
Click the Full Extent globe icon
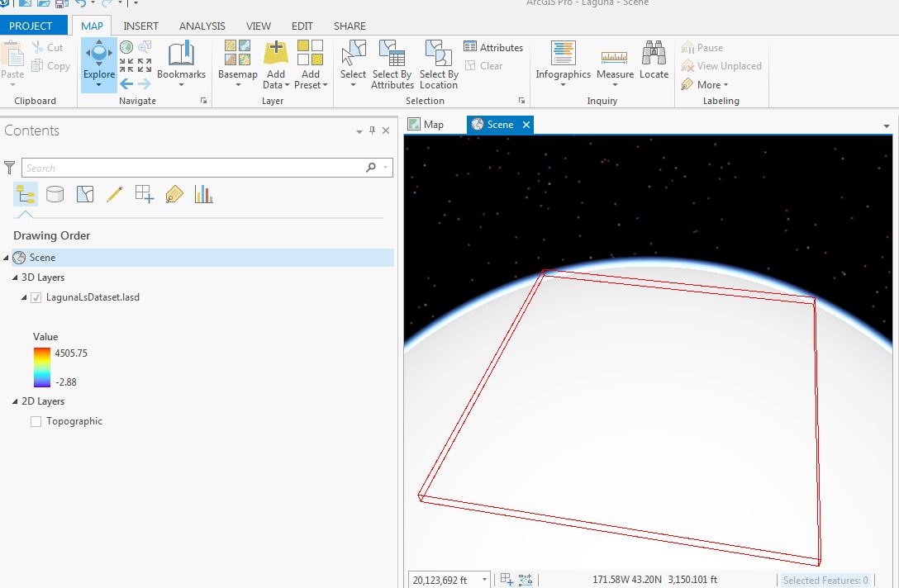(126, 47)
